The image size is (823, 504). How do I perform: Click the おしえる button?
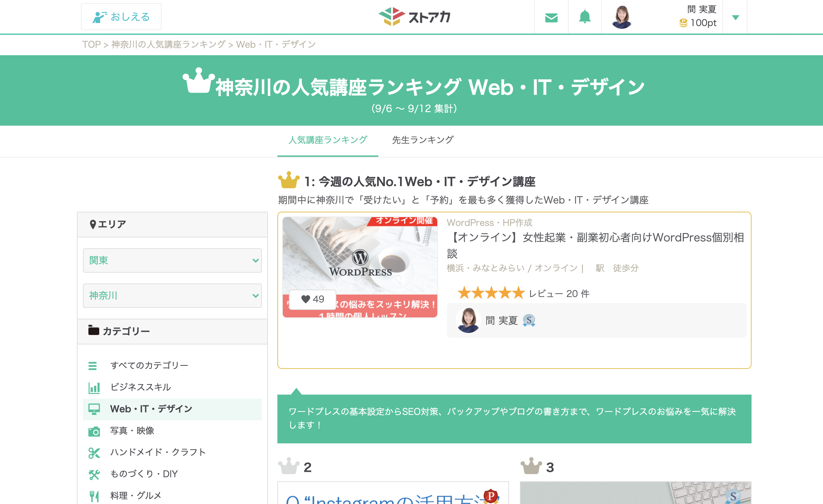click(x=121, y=17)
